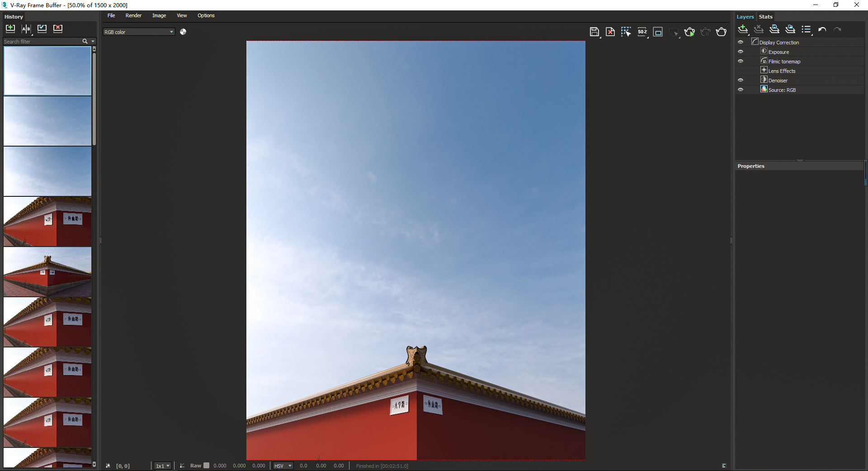
Task: Load layer tree preset
Action: point(790,29)
